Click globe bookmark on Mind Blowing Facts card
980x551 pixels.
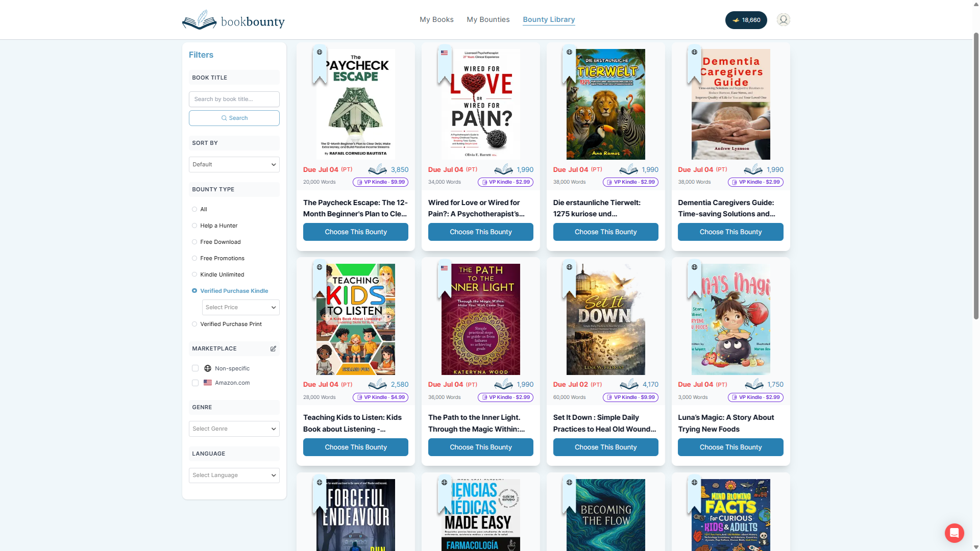(694, 494)
